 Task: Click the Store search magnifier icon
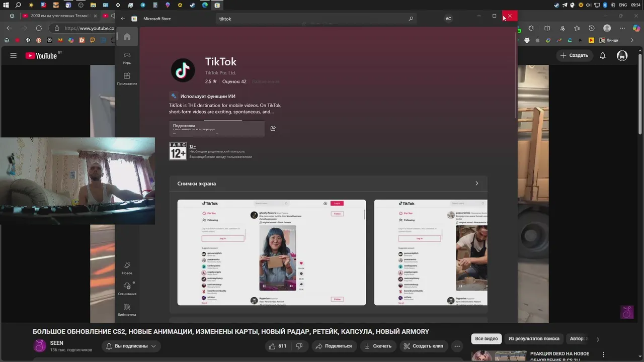411,19
